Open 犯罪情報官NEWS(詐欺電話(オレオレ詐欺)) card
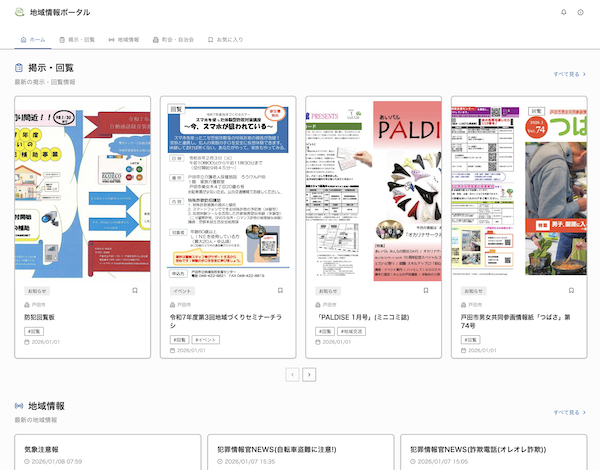The width and height of the screenshot is (600, 470). (494, 452)
